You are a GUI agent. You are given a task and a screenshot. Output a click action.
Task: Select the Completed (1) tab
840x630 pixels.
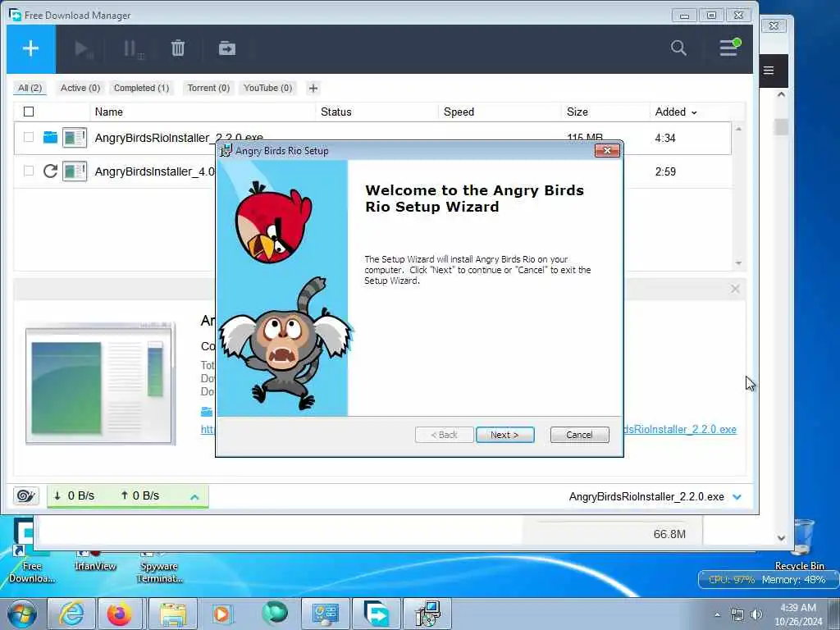pos(141,88)
